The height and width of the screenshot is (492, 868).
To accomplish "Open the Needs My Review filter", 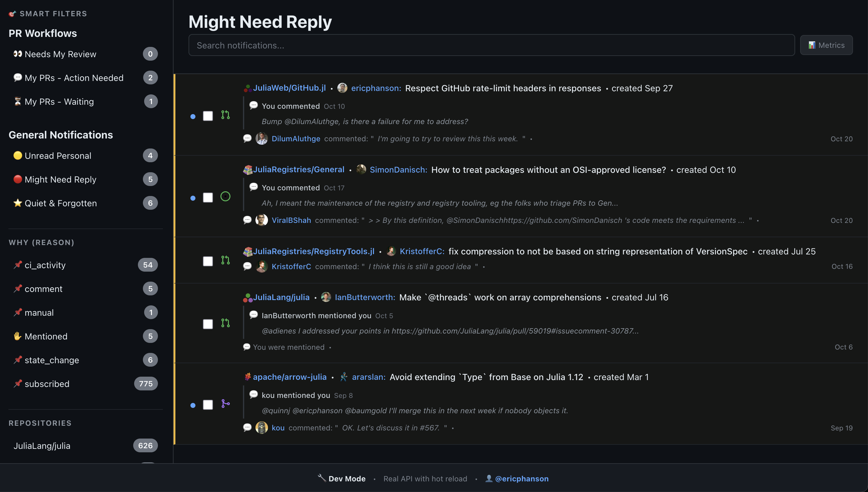I will [x=60, y=54].
